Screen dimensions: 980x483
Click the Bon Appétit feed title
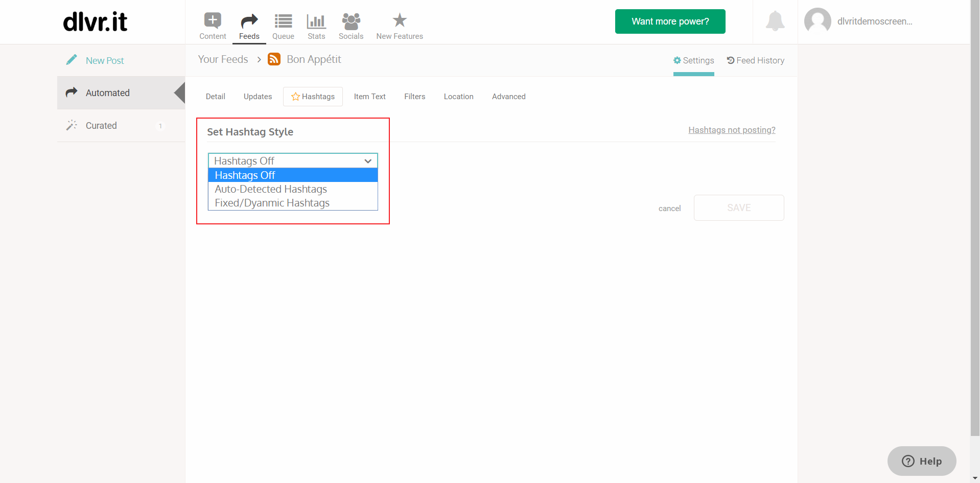[x=314, y=59]
